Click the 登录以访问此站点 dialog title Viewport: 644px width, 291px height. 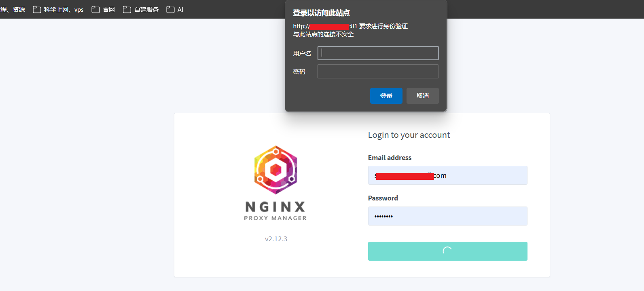(321, 13)
